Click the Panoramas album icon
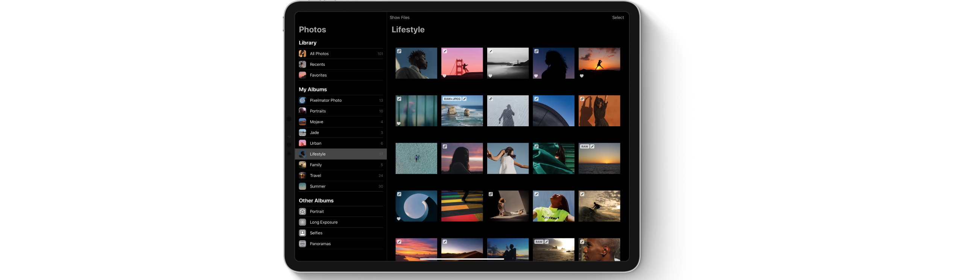The width and height of the screenshot is (980, 280). [x=302, y=244]
